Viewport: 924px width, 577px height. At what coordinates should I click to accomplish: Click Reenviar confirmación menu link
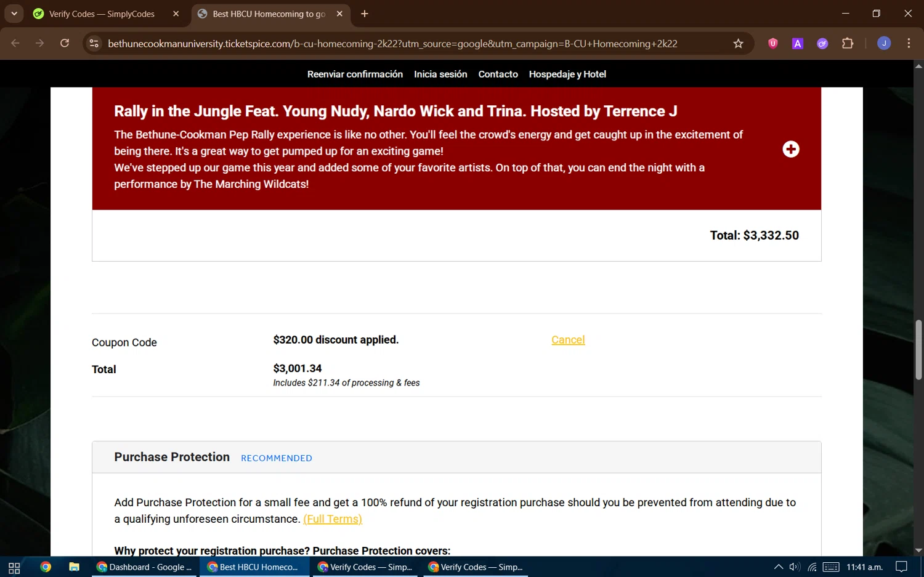point(355,74)
